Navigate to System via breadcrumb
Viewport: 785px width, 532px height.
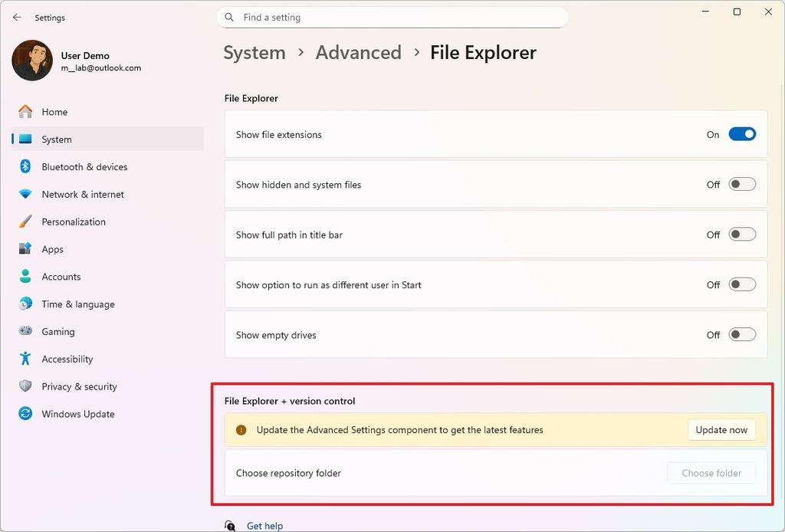coord(254,52)
